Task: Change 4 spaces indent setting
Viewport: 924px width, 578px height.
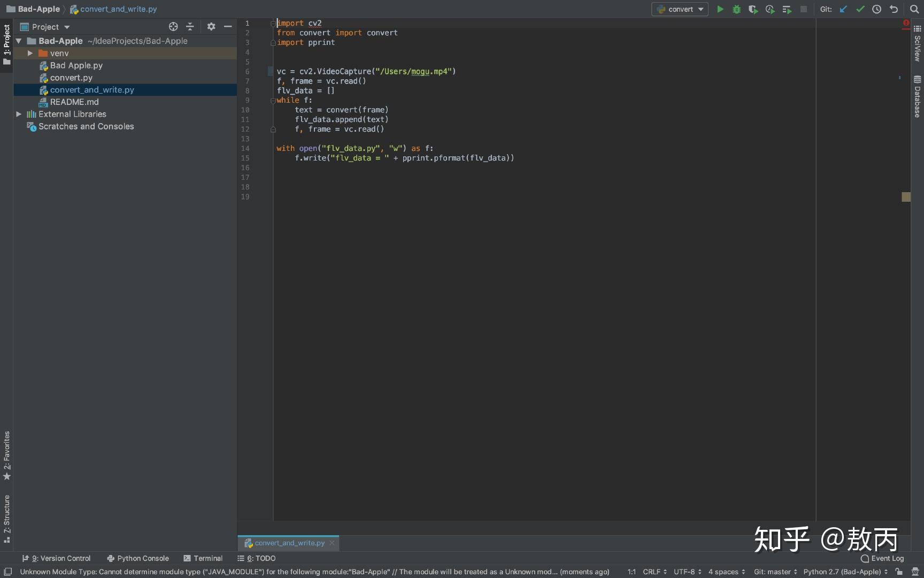Action: (727, 572)
